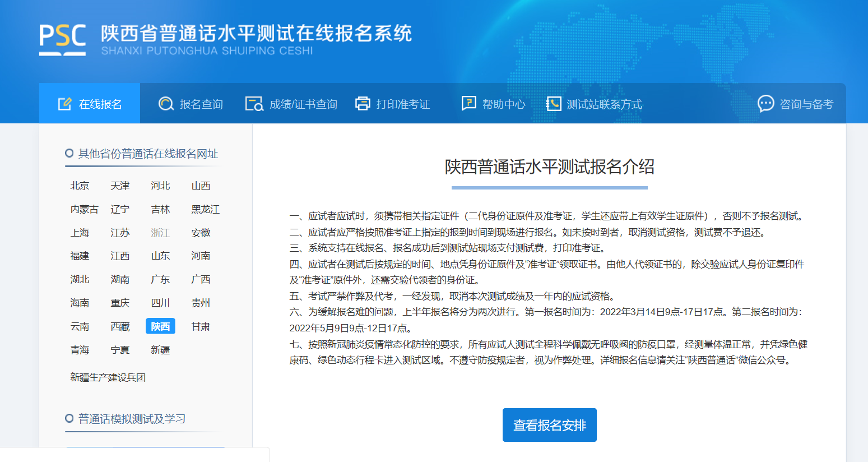Click the 打印准考证 printer icon
This screenshot has height=462, width=868.
363,104
